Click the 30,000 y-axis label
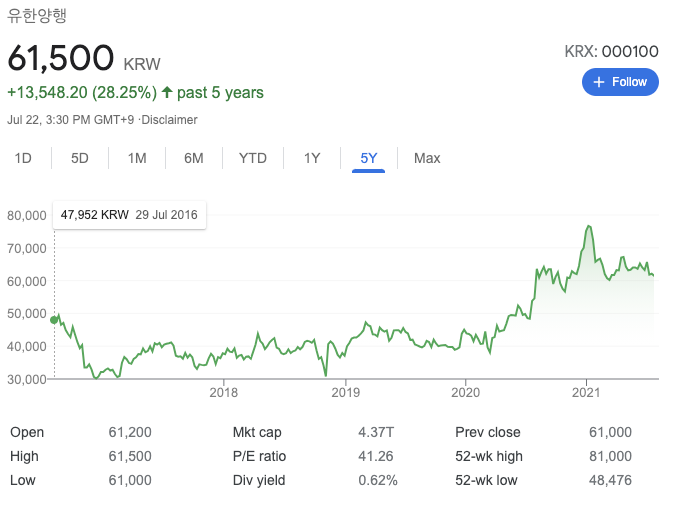681x513 pixels. tap(26, 380)
